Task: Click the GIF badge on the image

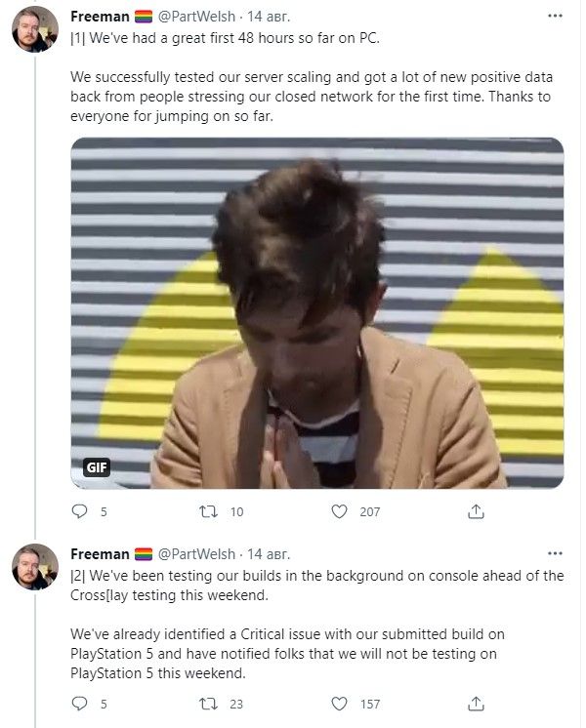Action: [96, 466]
